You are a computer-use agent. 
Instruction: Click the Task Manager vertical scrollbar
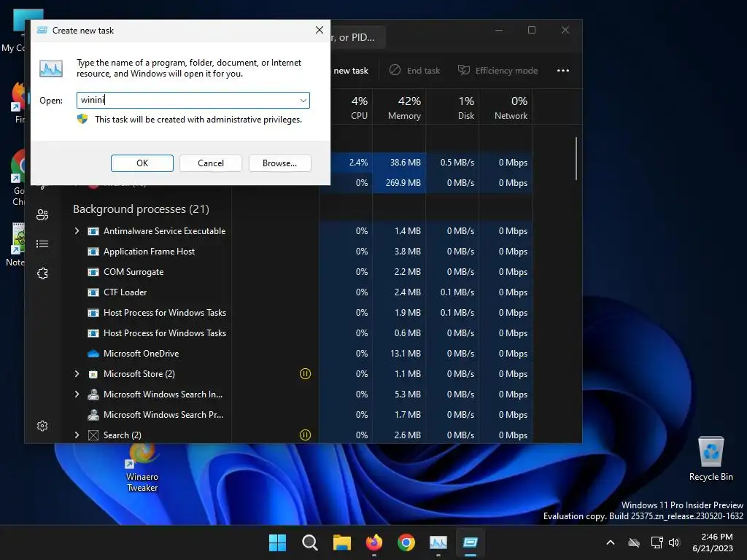576,158
